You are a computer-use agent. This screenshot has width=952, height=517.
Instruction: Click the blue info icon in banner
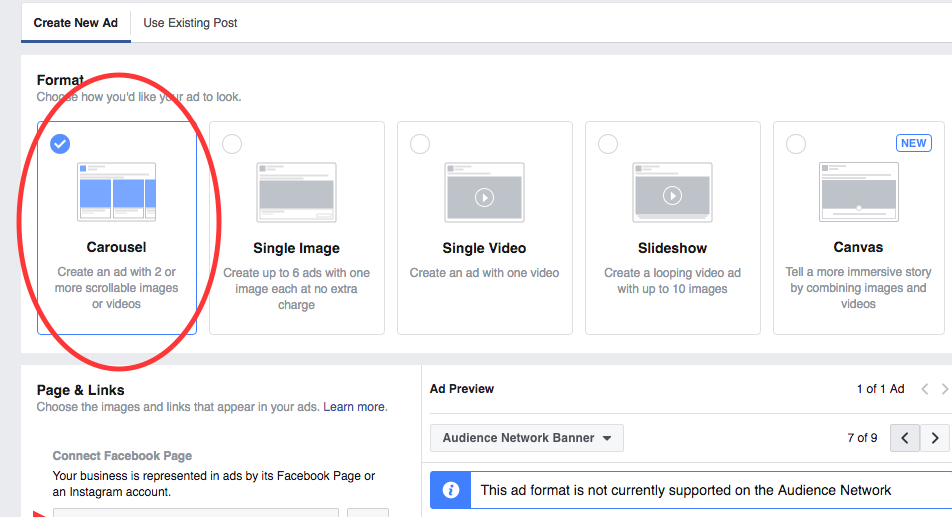point(451,490)
